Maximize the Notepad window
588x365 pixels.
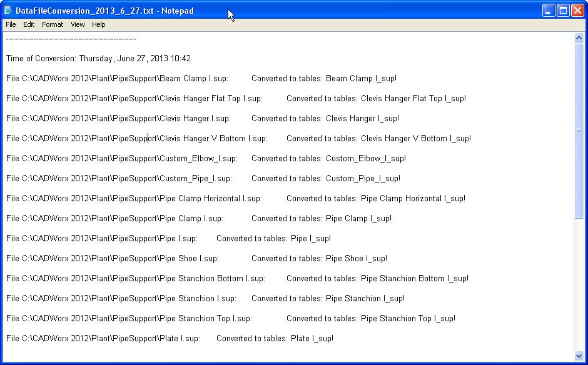coord(563,11)
